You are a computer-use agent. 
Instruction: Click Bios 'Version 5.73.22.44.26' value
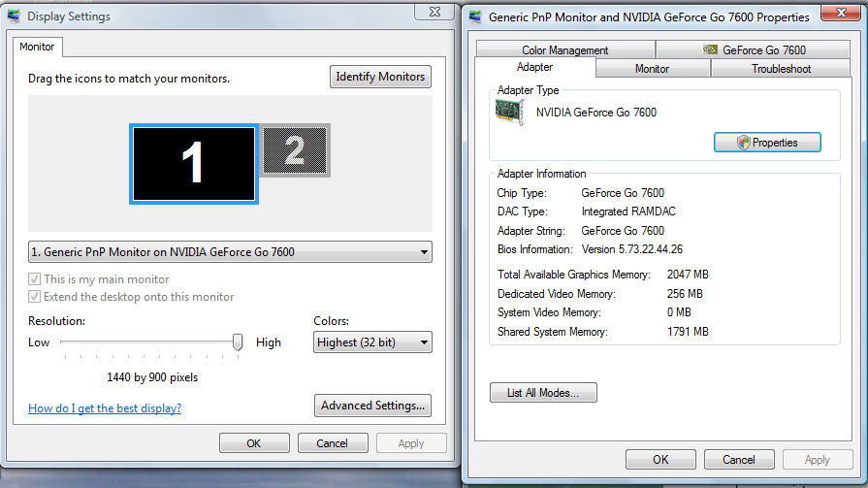tap(632, 249)
